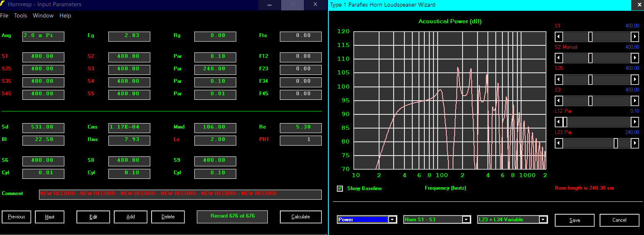Open the Tools menu
Image resolution: width=644 pixels, height=235 pixels.
[x=20, y=15]
